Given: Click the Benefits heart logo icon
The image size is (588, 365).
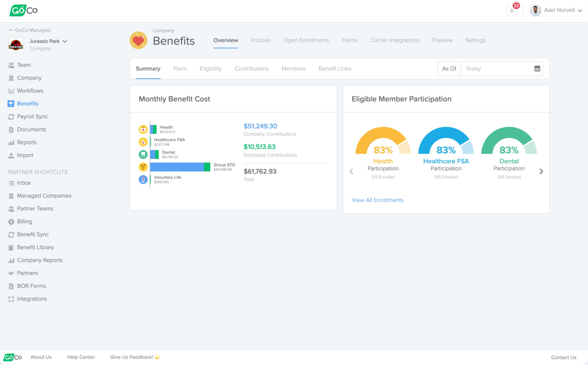Looking at the screenshot, I should [x=138, y=41].
